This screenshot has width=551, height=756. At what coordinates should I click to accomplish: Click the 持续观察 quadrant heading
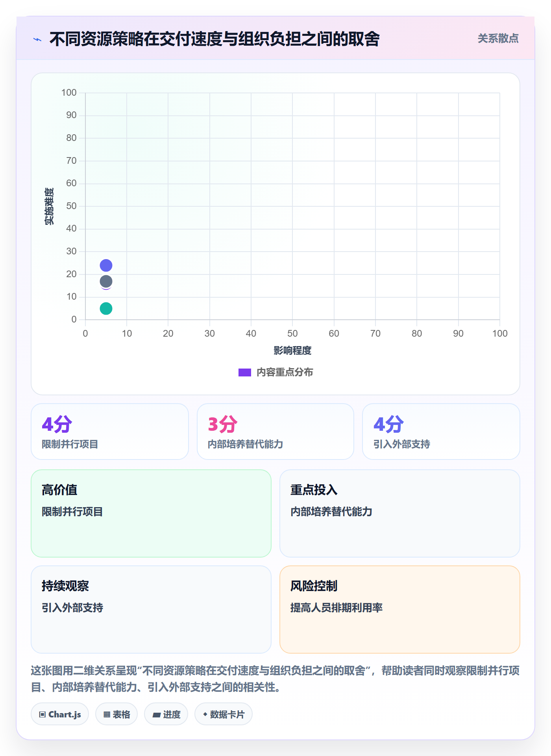(65, 586)
